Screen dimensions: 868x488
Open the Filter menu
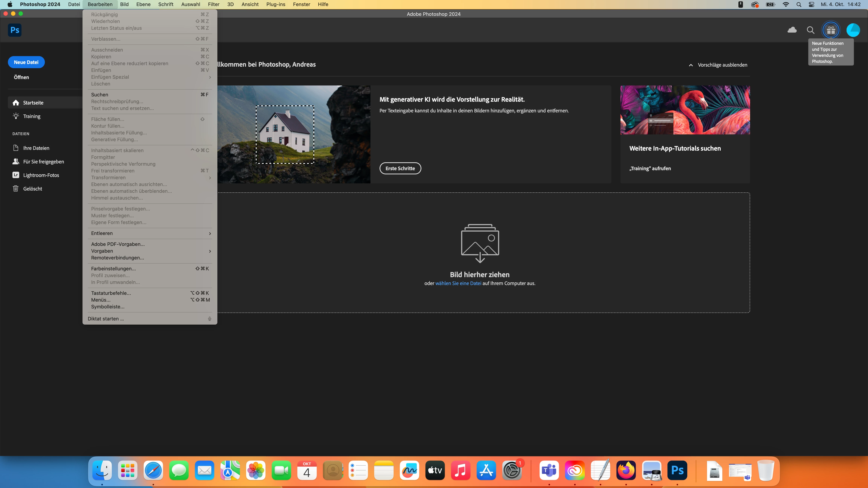pyautogui.click(x=213, y=4)
